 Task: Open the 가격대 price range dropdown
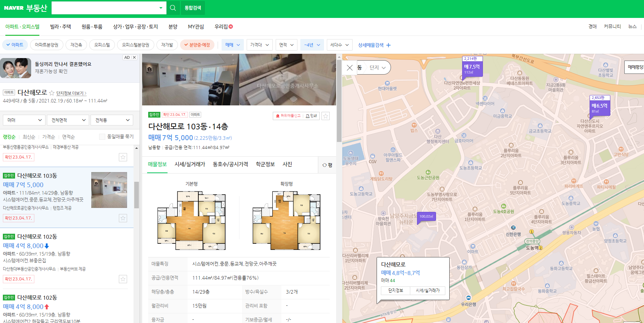[260, 45]
